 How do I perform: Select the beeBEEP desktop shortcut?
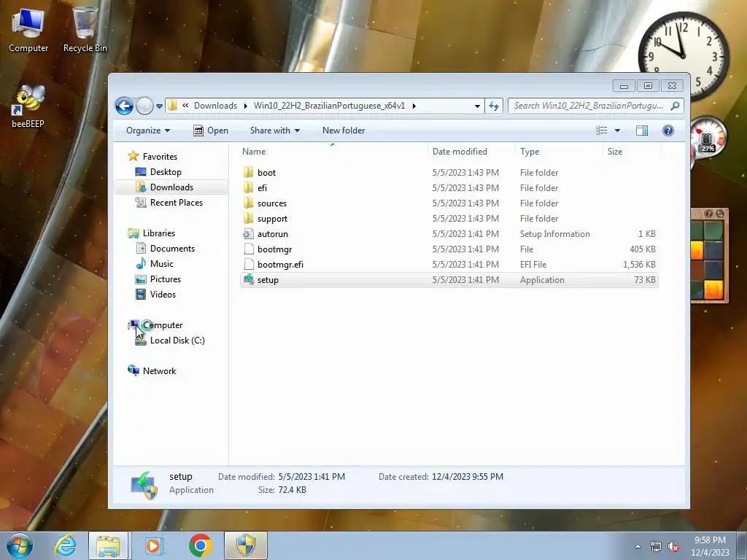(28, 106)
